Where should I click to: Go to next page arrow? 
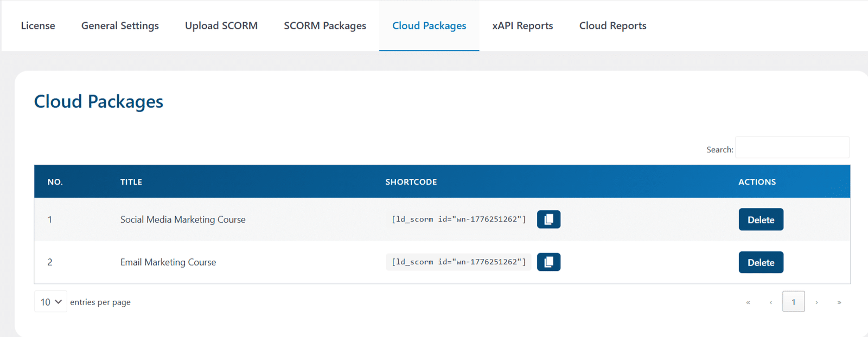click(x=816, y=302)
